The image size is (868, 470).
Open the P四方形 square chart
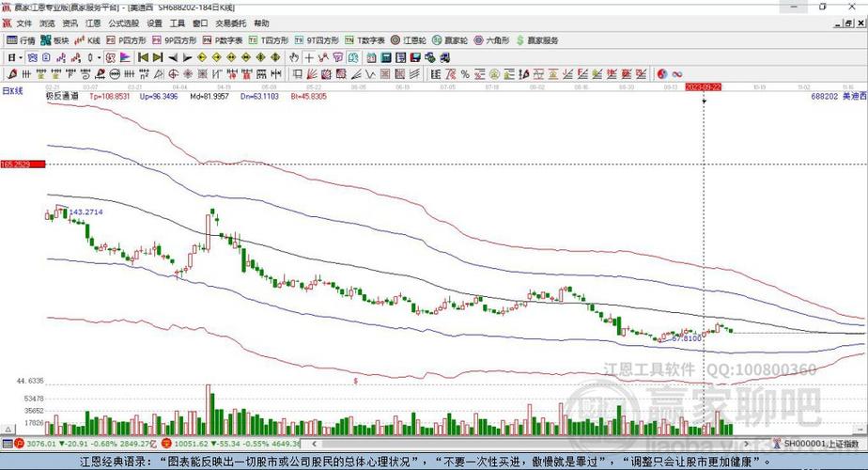[x=126, y=40]
